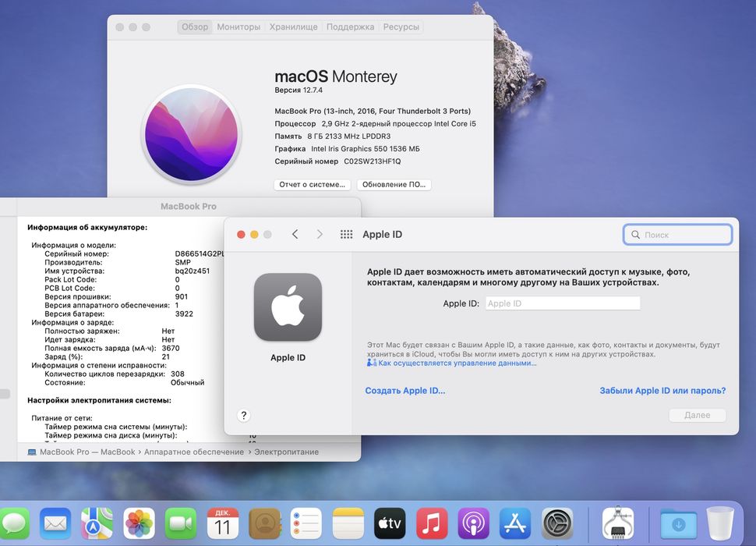Open the Ресурсы tab
Screen dimensions: 756x546
click(x=401, y=27)
